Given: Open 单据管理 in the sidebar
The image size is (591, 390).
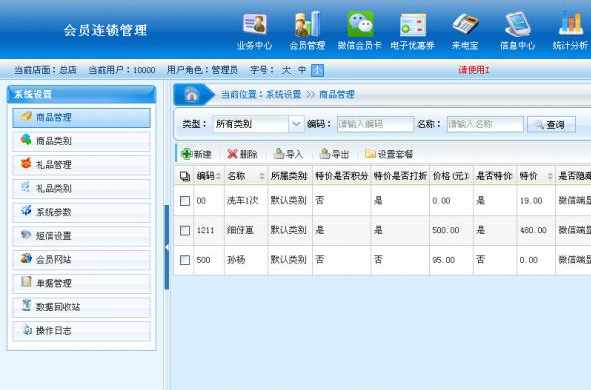Looking at the screenshot, I should 81,283.
